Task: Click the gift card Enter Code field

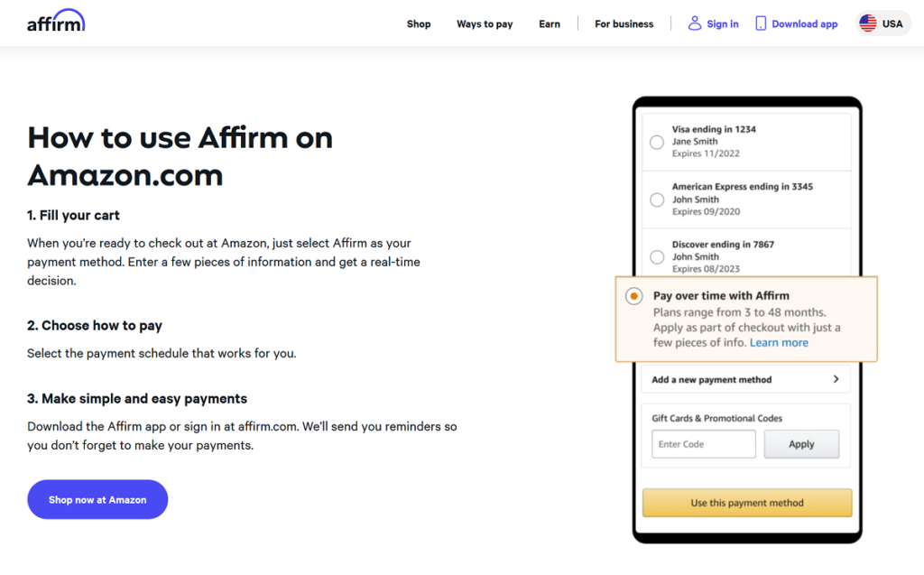Action: [703, 443]
